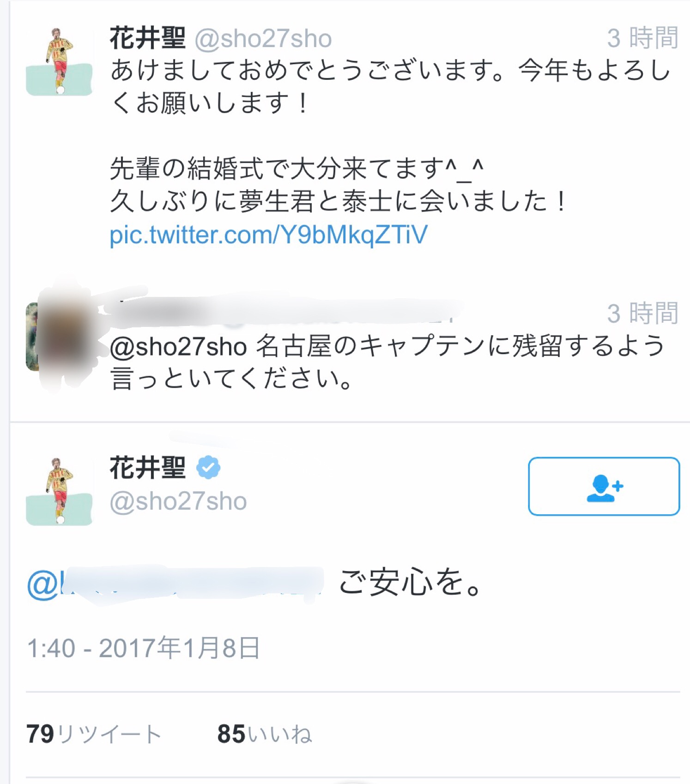Click the blurred @mention before ご安心を
Screen dimensions: 690x784
pos(176,583)
